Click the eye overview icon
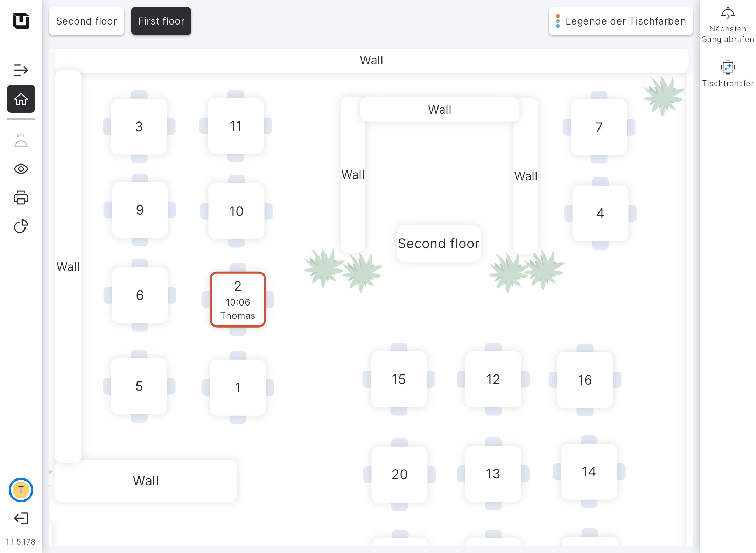Image resolution: width=756 pixels, height=553 pixels. [21, 169]
